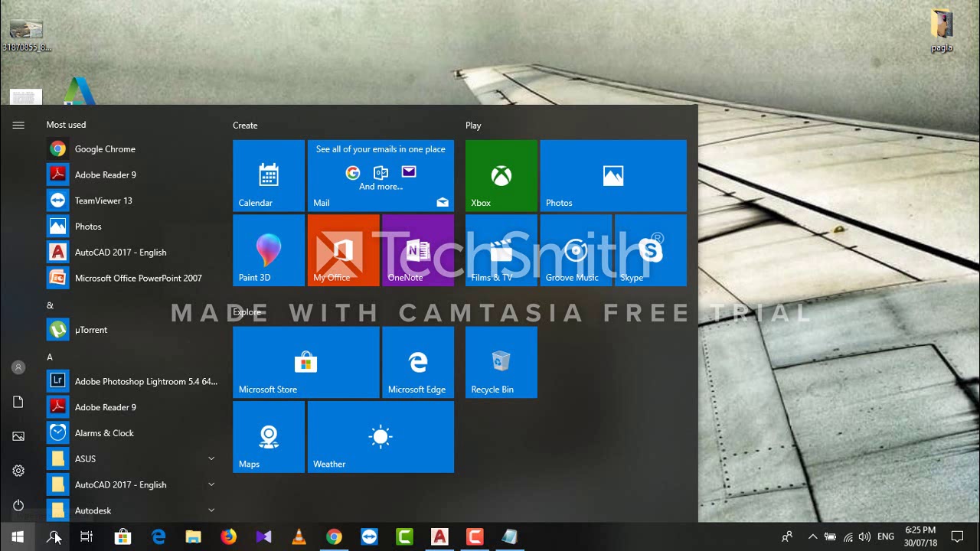Image resolution: width=980 pixels, height=551 pixels.
Task: Launch the Xbox tile
Action: click(x=501, y=175)
